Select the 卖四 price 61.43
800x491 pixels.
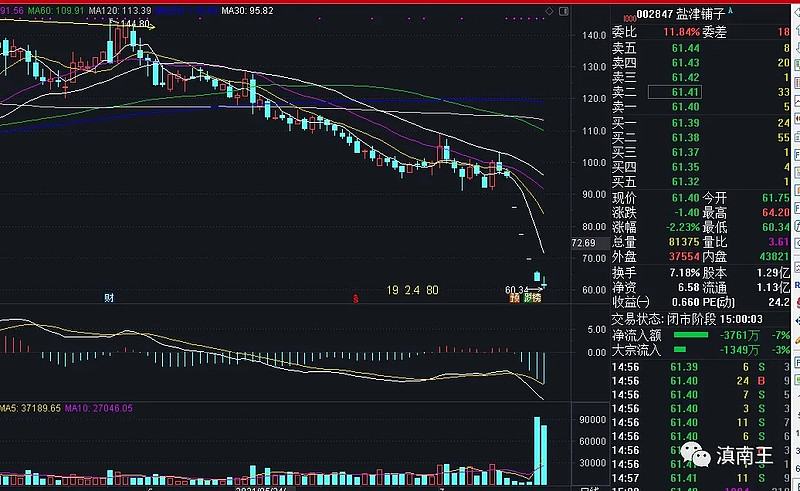685,63
